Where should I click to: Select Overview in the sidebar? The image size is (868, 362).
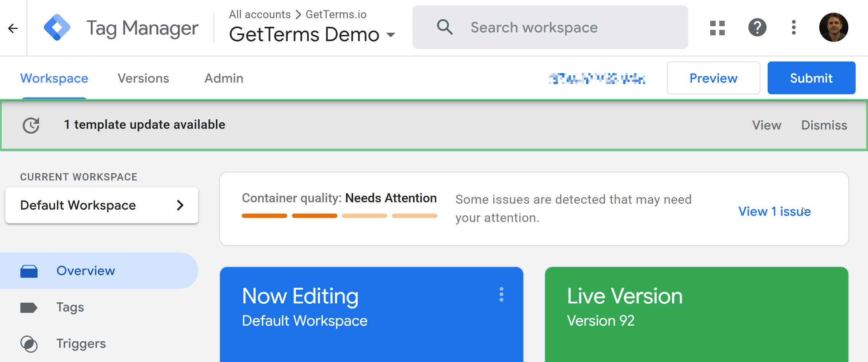point(99,271)
